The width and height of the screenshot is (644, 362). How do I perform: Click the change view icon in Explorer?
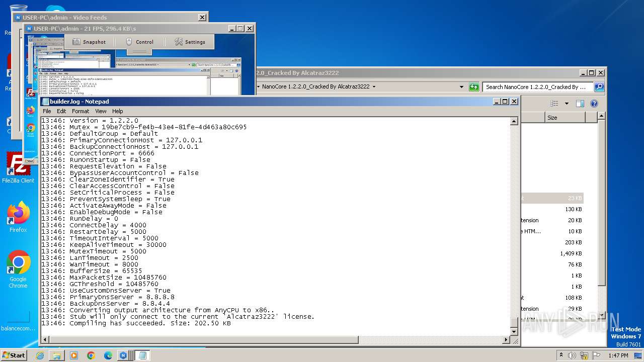pyautogui.click(x=554, y=104)
